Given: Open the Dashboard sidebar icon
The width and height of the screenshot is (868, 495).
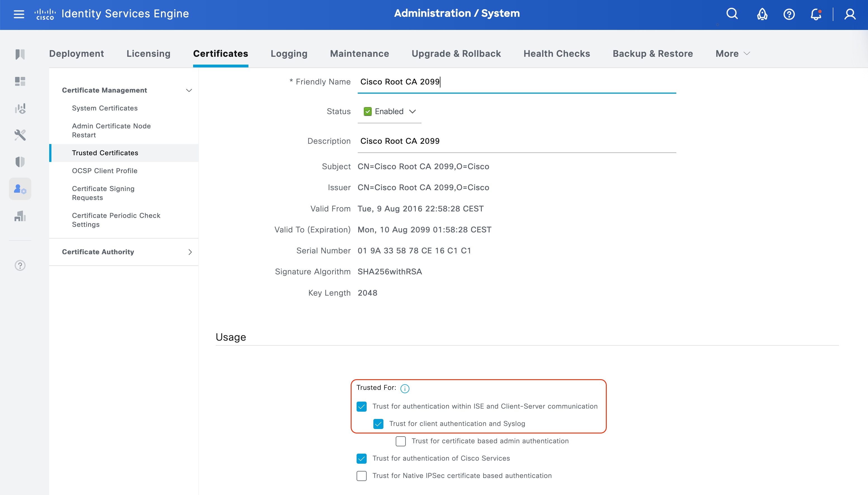Looking at the screenshot, I should (x=20, y=81).
